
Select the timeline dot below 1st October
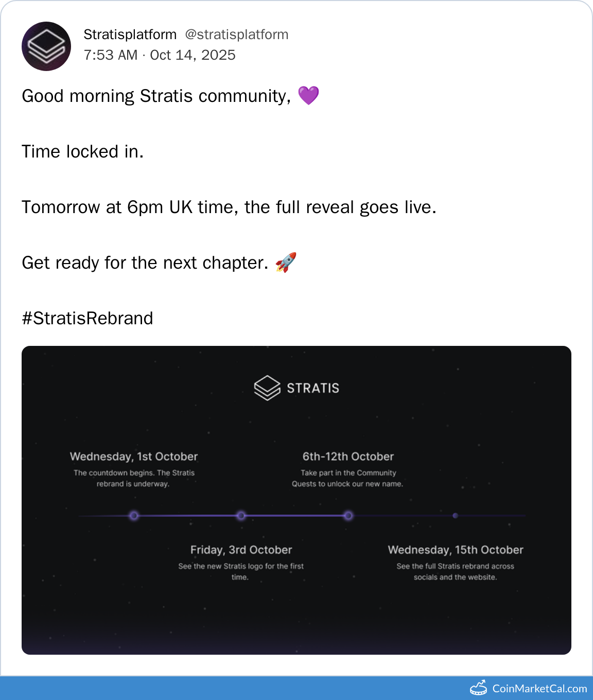[134, 515]
